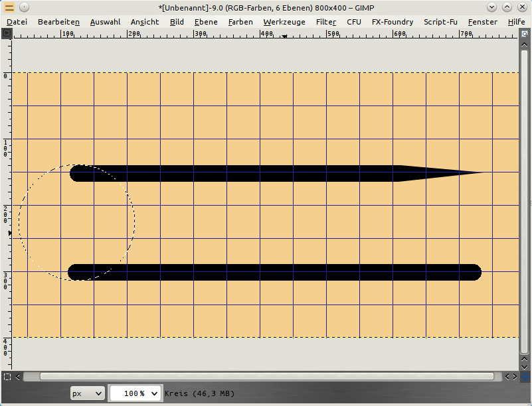This screenshot has height=406, width=532.
Task: Click the horizontal scrollbar thumb
Action: tap(266, 377)
